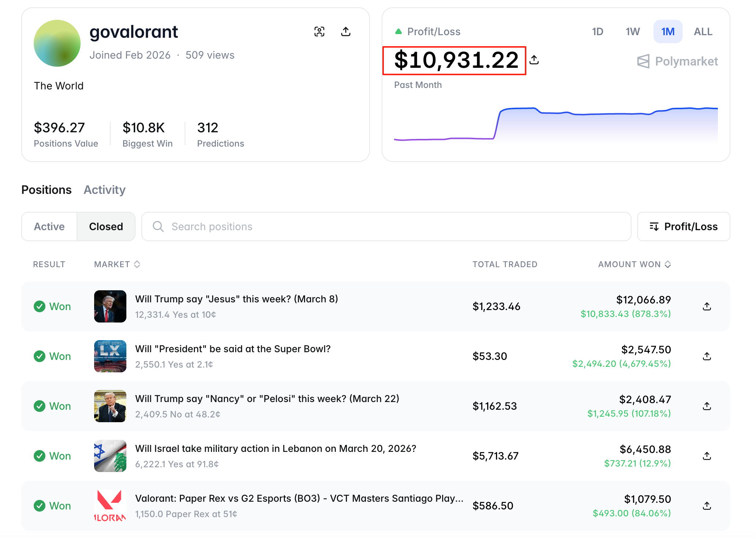This screenshot has width=756, height=538.
Task: Set the chart range to 1W
Action: (633, 32)
